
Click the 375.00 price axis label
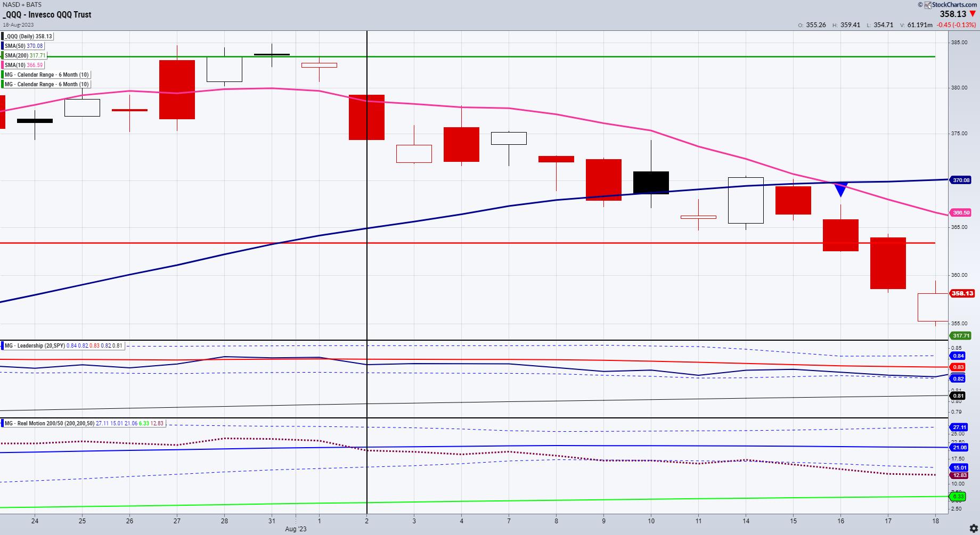[x=960, y=134]
